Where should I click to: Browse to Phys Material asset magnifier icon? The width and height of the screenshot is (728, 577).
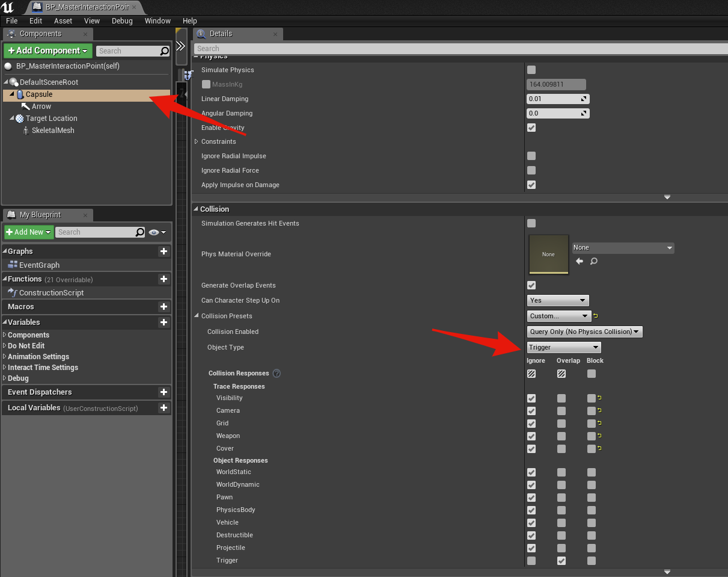[593, 261]
